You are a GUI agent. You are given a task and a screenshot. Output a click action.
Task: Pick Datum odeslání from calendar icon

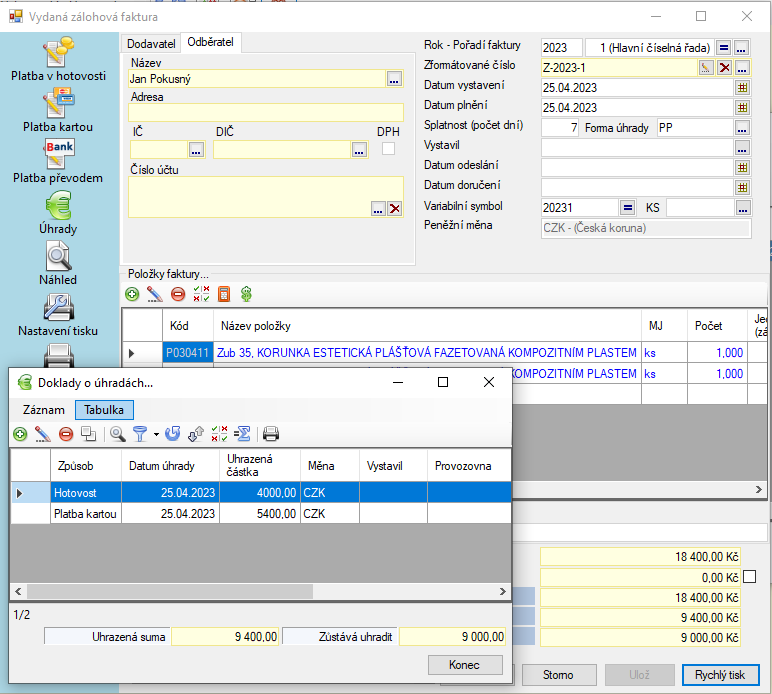(x=742, y=168)
